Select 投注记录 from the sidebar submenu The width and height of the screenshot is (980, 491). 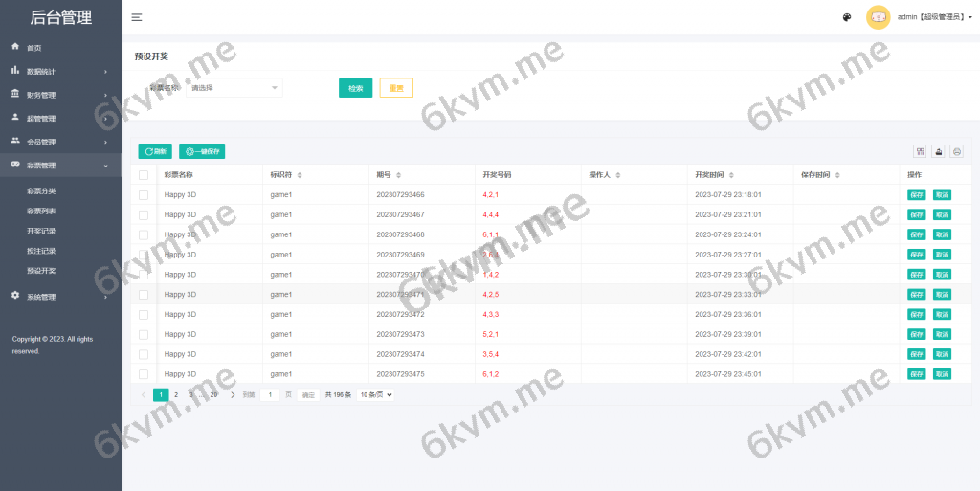pos(41,251)
